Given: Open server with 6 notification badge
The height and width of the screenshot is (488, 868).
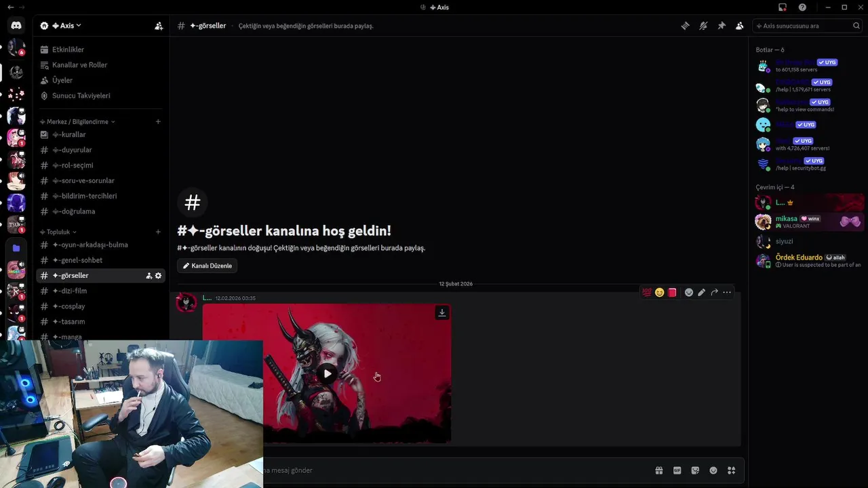Looking at the screenshot, I should coord(16,48).
